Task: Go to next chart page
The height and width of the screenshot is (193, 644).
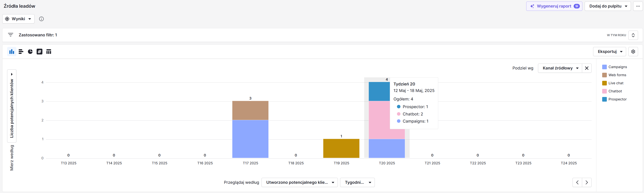Action: coord(587,183)
